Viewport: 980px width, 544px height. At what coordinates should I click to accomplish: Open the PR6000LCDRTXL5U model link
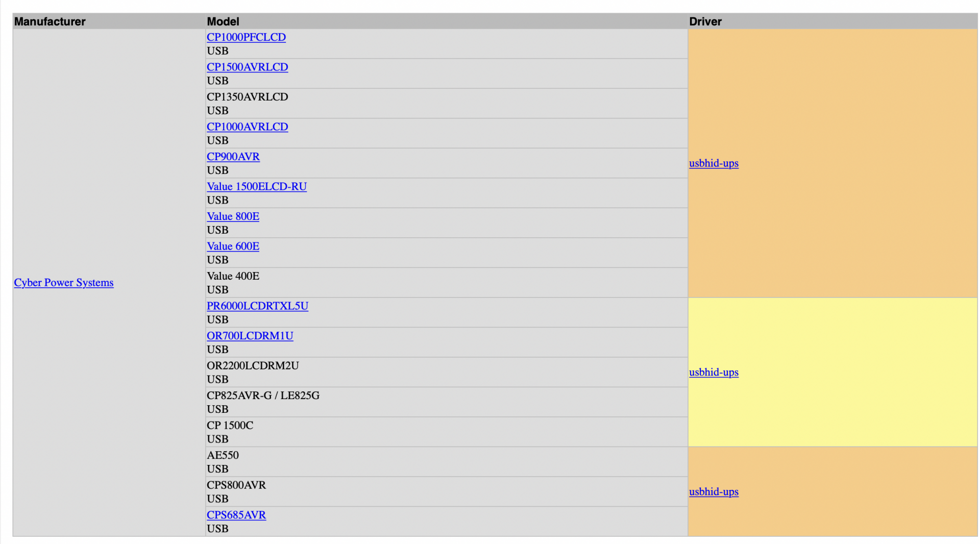pyautogui.click(x=257, y=306)
